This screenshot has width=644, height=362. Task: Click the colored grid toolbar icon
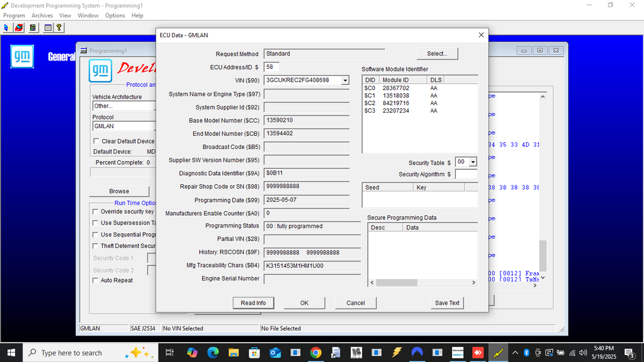[33, 28]
